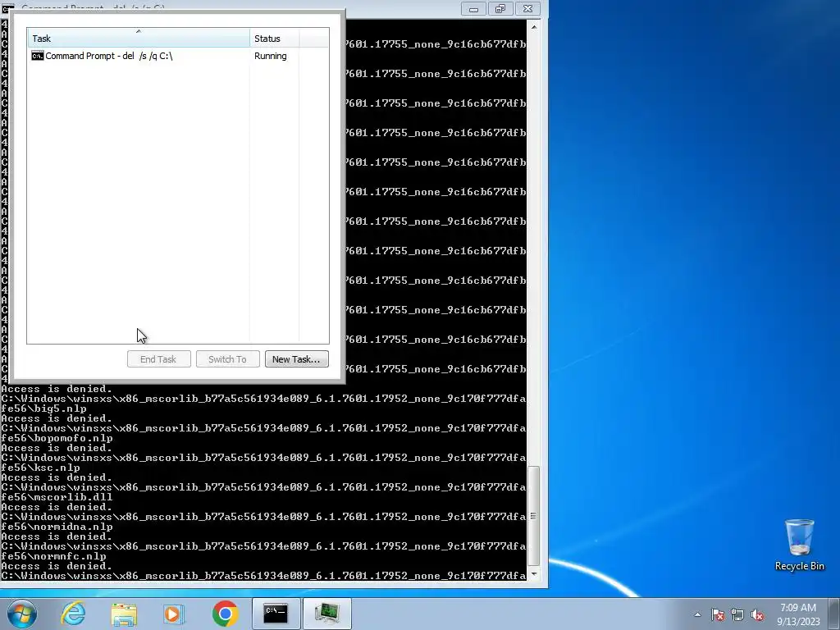This screenshot has height=630, width=840.
Task: Click Command Prompt scrollbar down arrow
Action: (x=533, y=573)
